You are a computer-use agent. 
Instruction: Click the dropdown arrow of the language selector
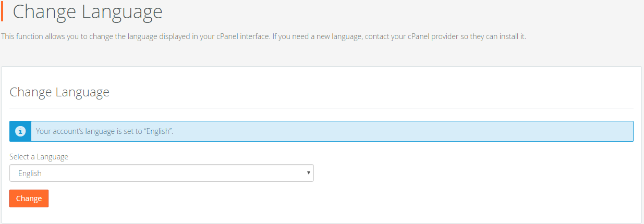coord(308,173)
